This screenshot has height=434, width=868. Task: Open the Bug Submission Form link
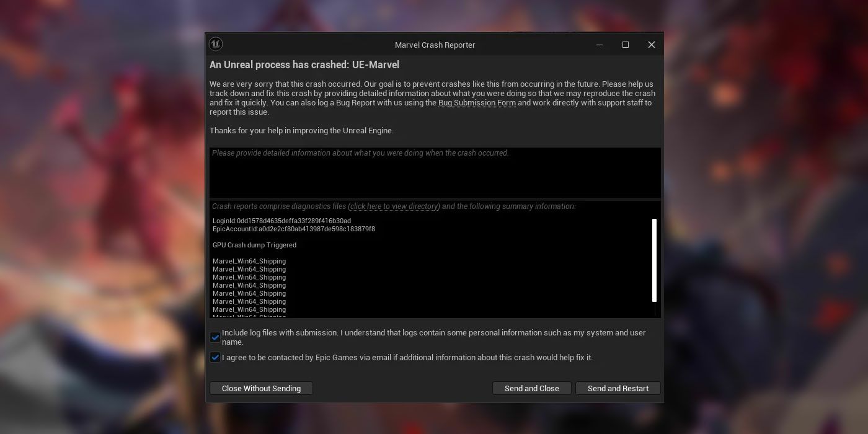tap(477, 103)
